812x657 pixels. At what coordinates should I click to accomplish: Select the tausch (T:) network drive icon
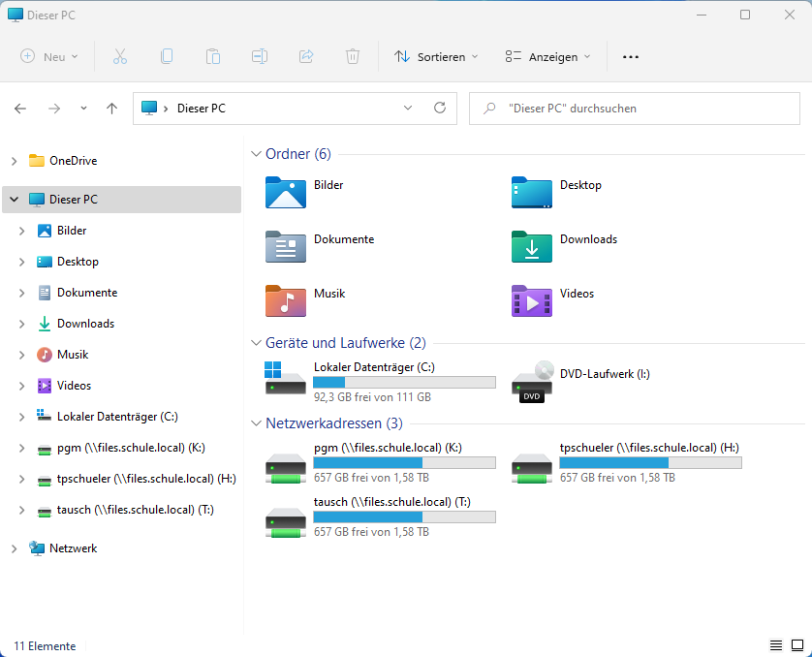pos(285,522)
